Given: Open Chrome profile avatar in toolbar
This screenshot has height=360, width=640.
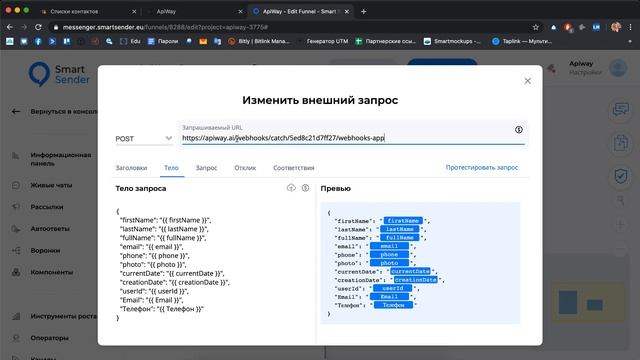Looking at the screenshot, I should (616, 27).
